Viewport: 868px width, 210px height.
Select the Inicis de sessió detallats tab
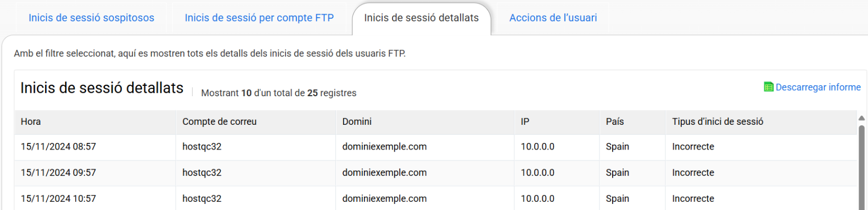click(x=422, y=18)
